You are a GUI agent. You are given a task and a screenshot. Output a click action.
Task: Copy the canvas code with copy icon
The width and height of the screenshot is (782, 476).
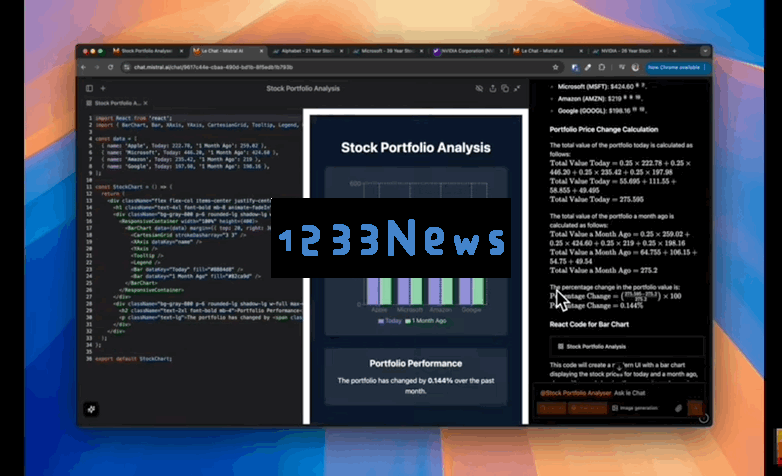tap(505, 88)
